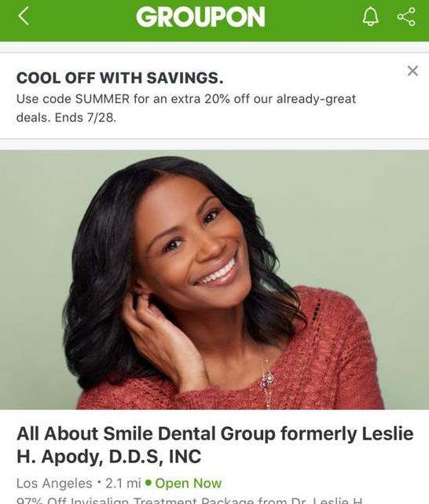This screenshot has height=504, width=429.
Task: Tap the Open Now status text
Action: point(189,483)
